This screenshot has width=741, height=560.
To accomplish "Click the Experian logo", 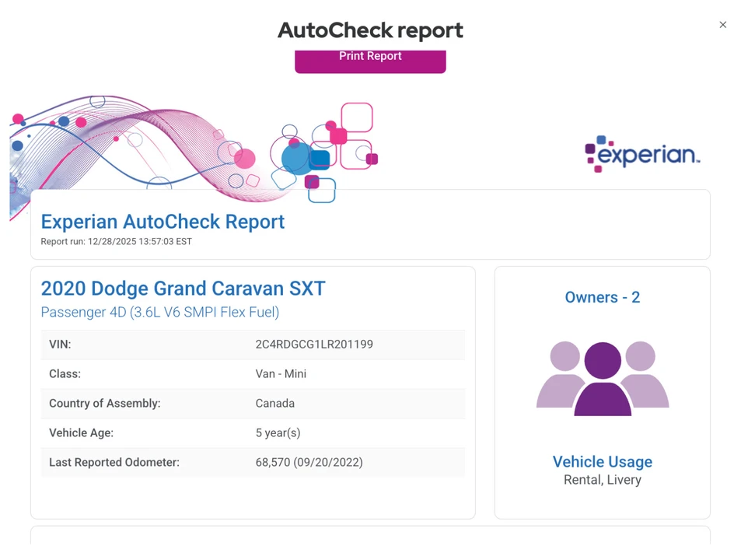I will [642, 154].
